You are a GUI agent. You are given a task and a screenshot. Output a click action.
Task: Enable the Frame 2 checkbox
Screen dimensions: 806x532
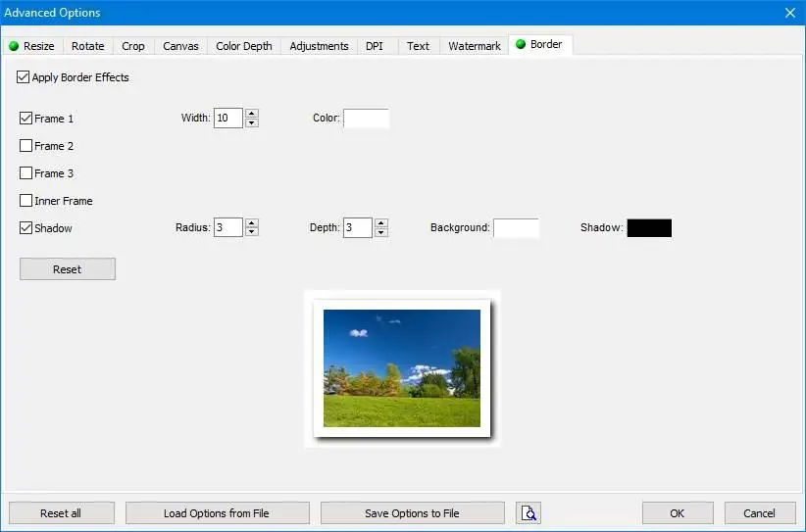point(25,146)
